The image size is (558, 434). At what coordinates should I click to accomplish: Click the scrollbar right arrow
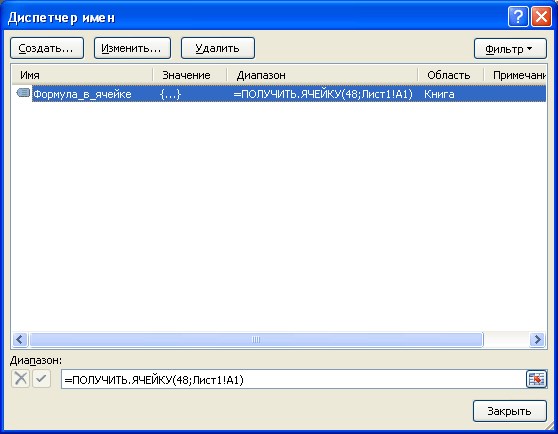coord(537,339)
